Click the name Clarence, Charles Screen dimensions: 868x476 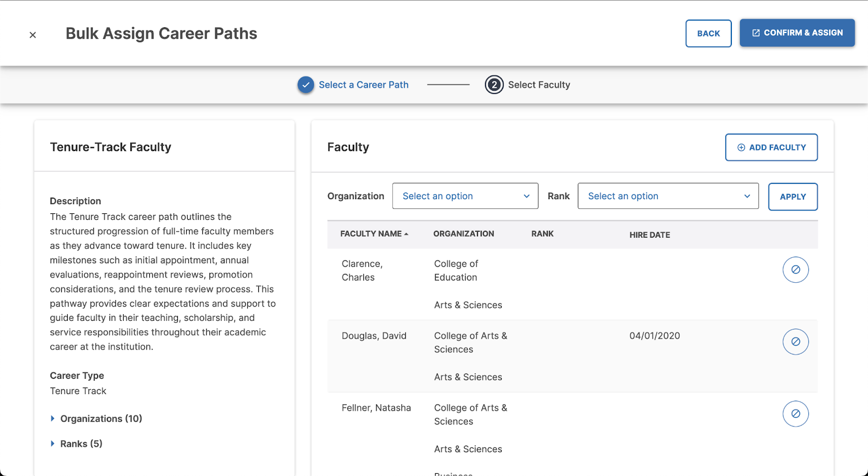[x=362, y=270]
